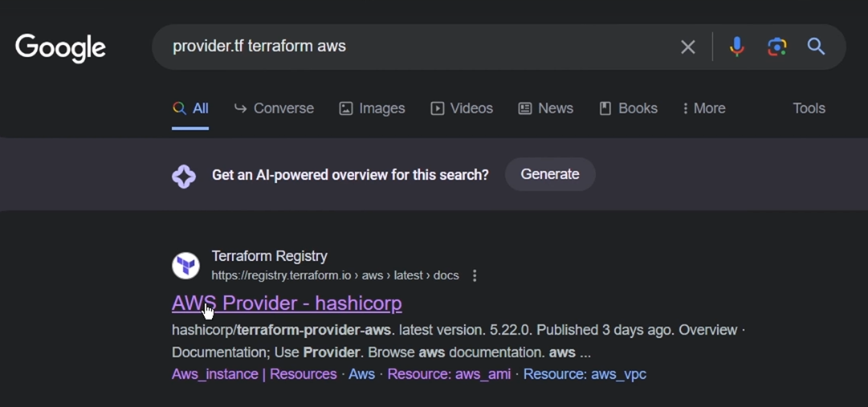Click the Terraform Registry favicon
The image size is (868, 407).
[185, 266]
